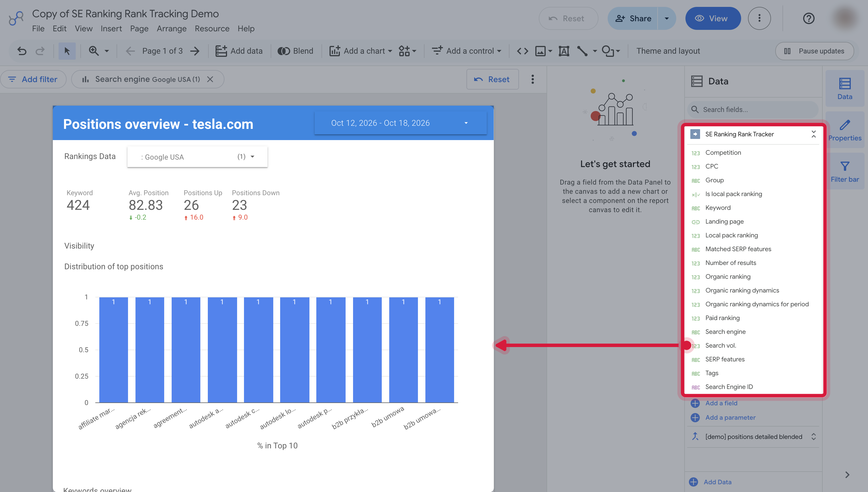868x492 pixels.
Task: Click the text box icon
Action: point(564,51)
